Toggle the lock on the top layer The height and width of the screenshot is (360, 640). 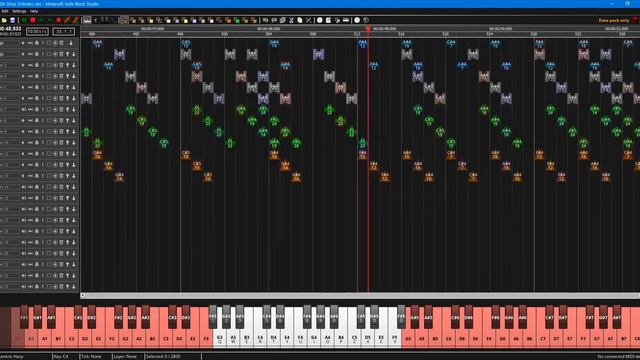(37, 43)
